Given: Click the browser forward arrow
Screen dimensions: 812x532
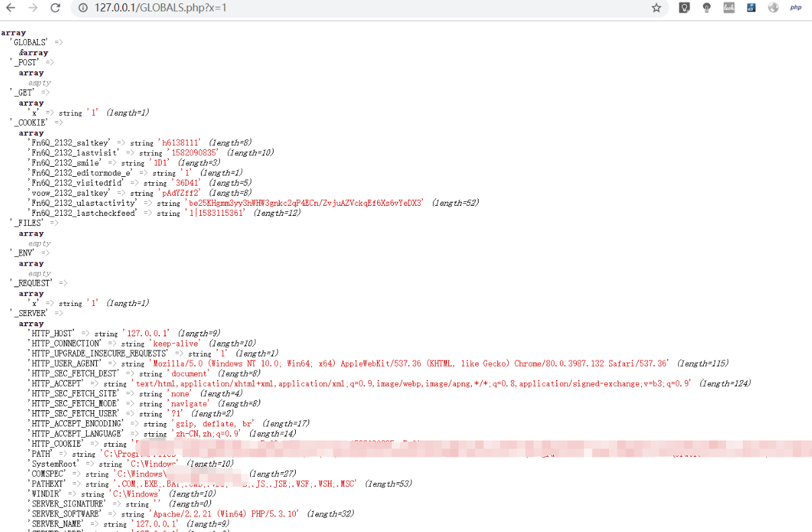Looking at the screenshot, I should pos(33,8).
